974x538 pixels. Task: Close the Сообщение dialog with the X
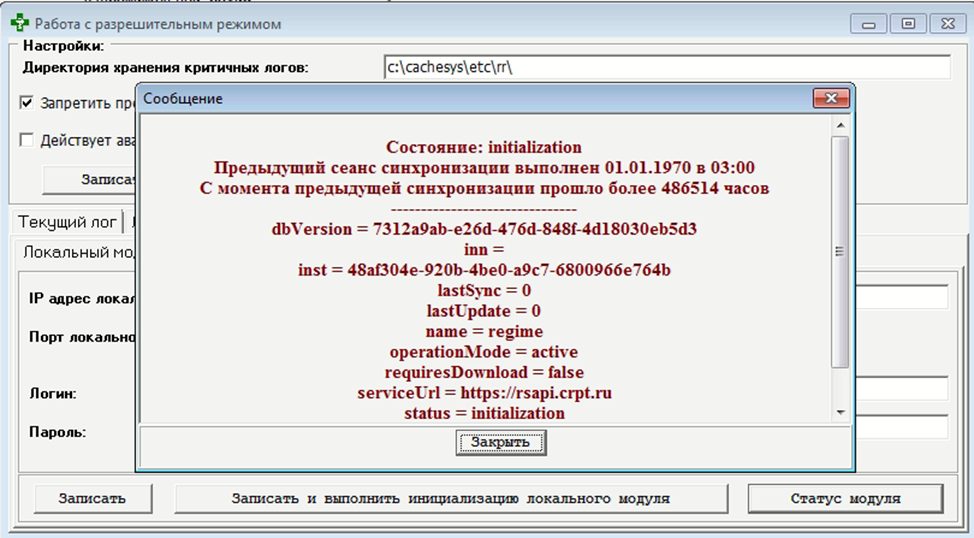click(831, 98)
